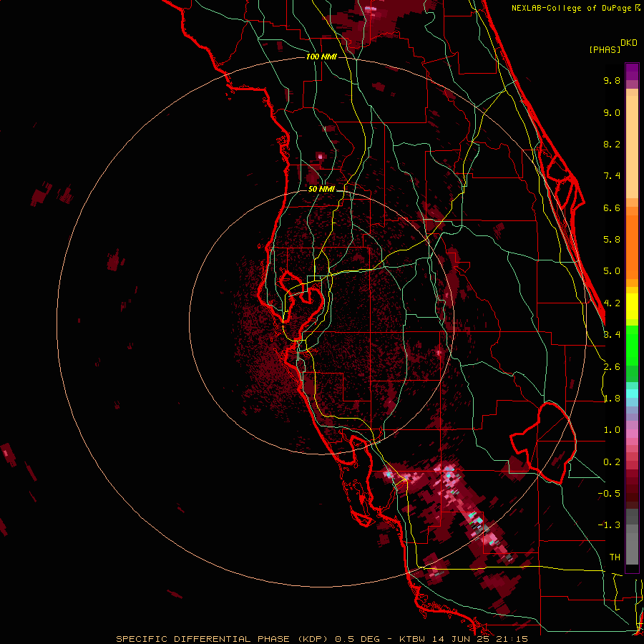Click the TH label on the color scale
Image resolution: width=644 pixels, height=644 pixels.
(x=615, y=557)
